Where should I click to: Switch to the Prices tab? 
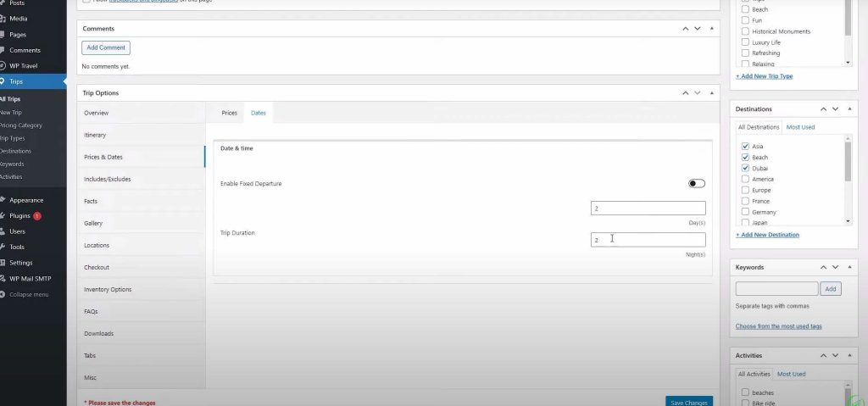point(229,113)
